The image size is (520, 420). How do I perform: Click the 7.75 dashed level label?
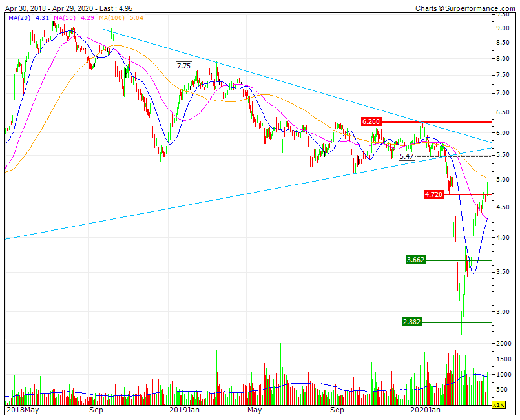[x=183, y=66]
